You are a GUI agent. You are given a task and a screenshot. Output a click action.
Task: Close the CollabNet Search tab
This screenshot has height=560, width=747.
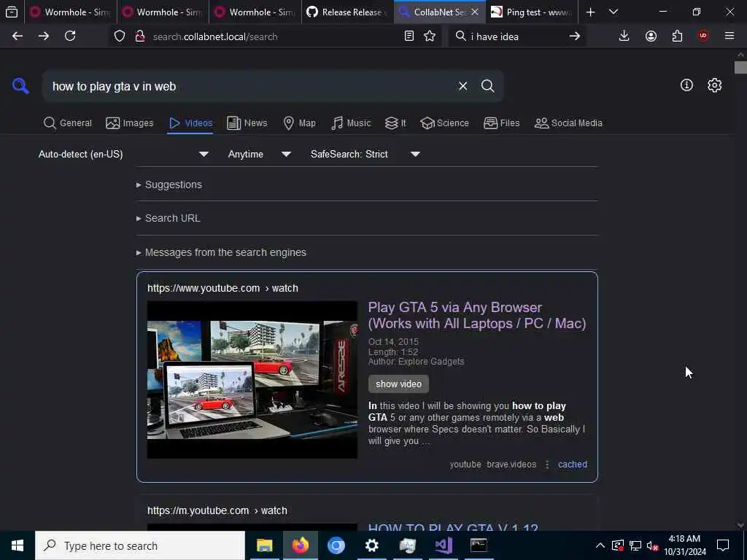474,12
